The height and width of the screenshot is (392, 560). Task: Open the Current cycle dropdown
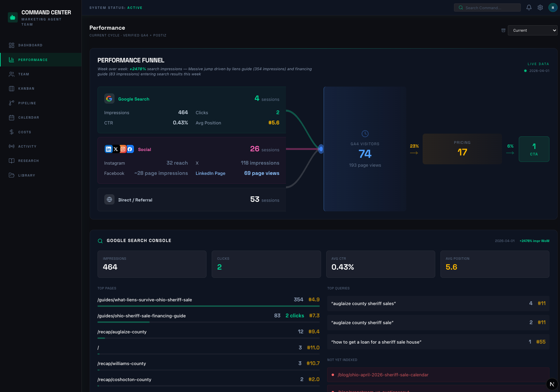(x=532, y=30)
